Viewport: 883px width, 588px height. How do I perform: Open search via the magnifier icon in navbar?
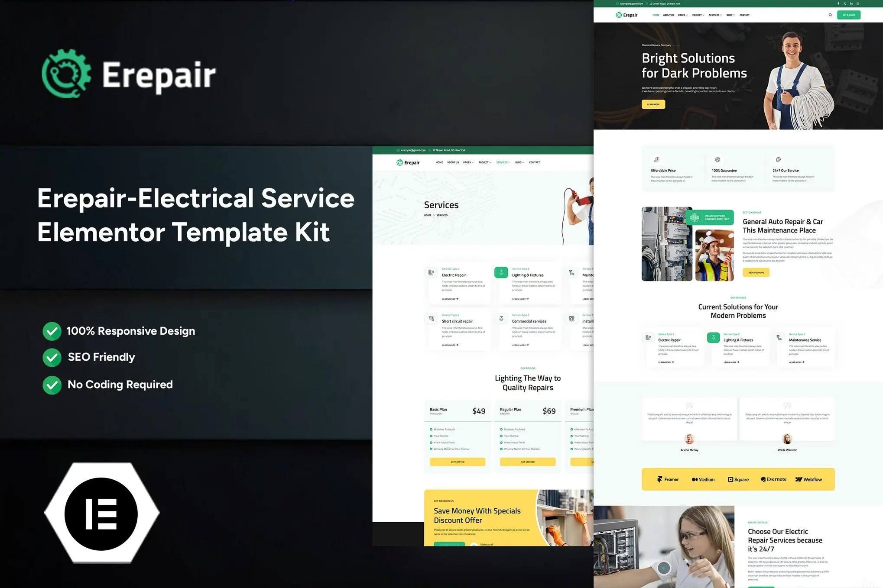(830, 15)
